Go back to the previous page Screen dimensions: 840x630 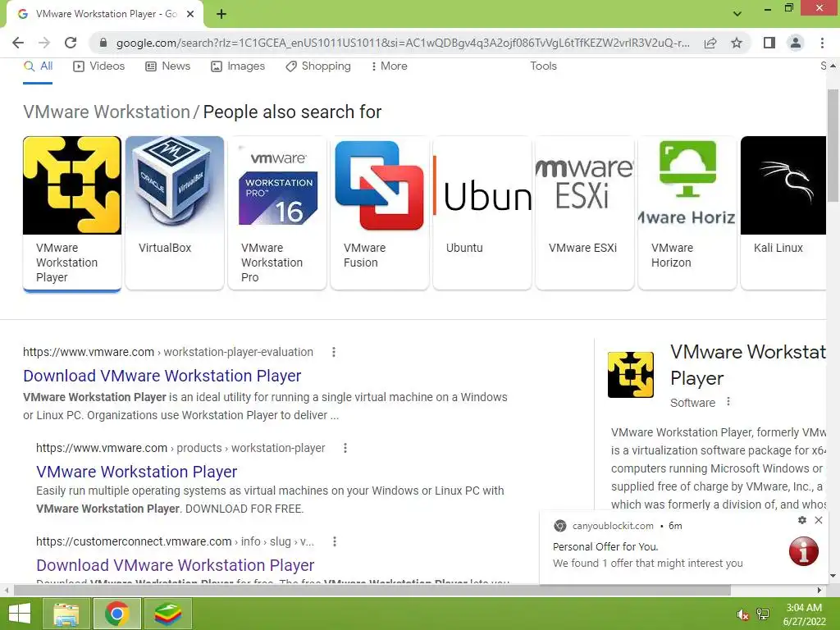point(18,43)
